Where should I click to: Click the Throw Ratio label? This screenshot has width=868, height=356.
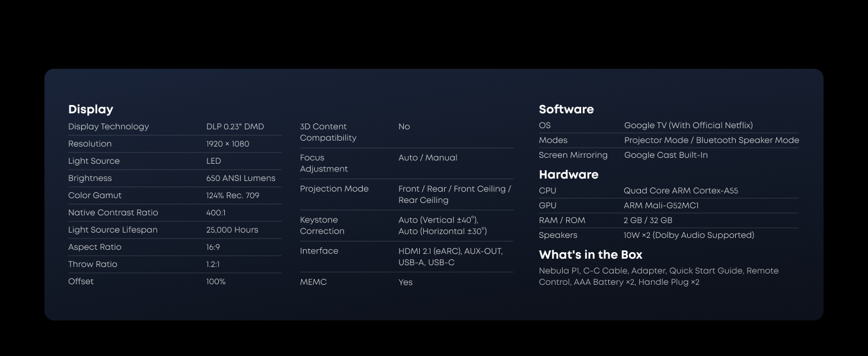[92, 264]
